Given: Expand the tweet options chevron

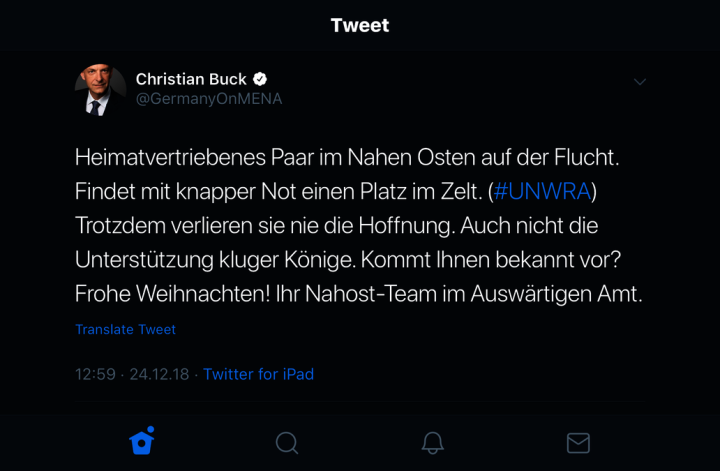Looking at the screenshot, I should click(x=640, y=81).
